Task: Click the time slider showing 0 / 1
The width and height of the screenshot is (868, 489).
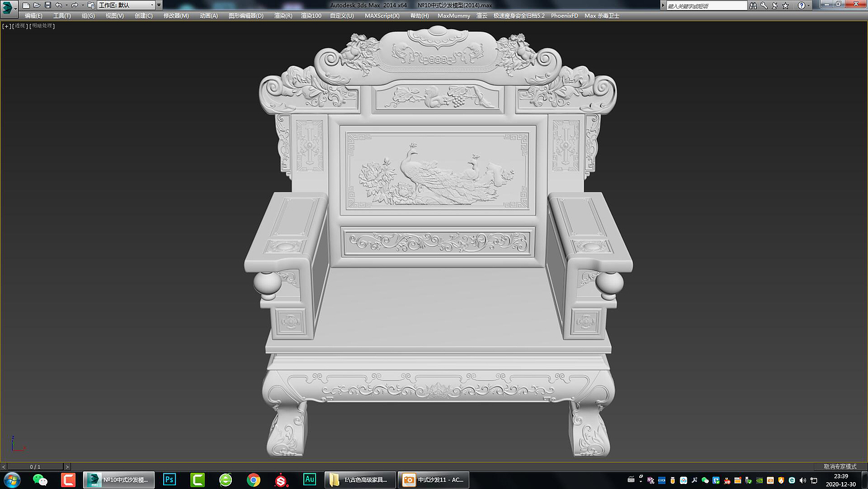Action: pyautogui.click(x=35, y=467)
